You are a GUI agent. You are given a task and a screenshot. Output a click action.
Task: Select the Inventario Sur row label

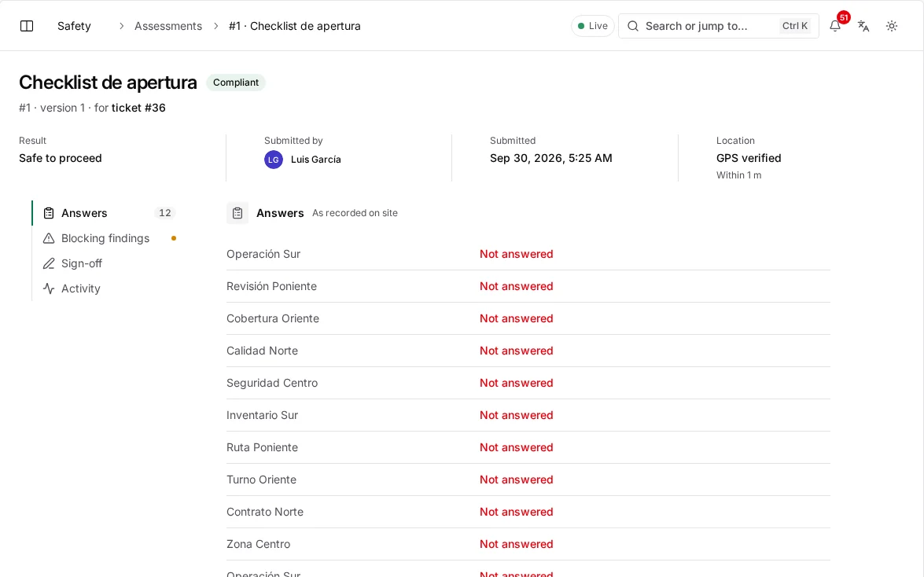[262, 415]
